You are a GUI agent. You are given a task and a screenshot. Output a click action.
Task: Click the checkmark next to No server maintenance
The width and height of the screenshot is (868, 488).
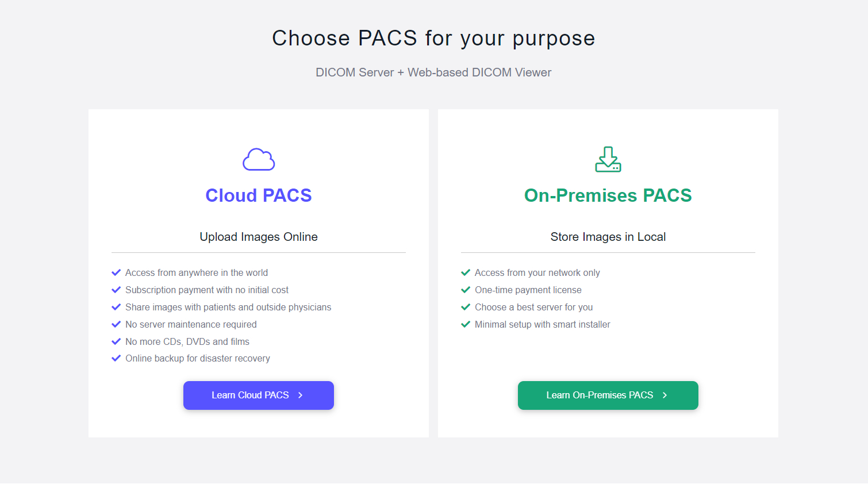point(116,324)
